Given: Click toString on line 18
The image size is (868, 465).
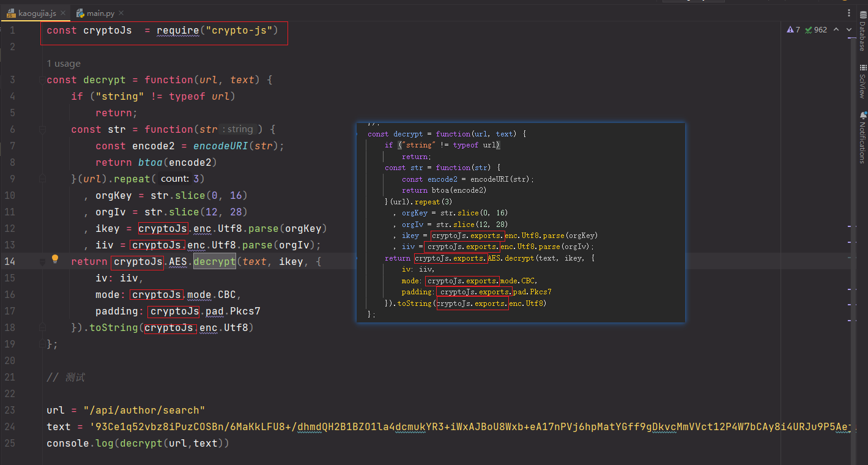Looking at the screenshot, I should 114,327.
